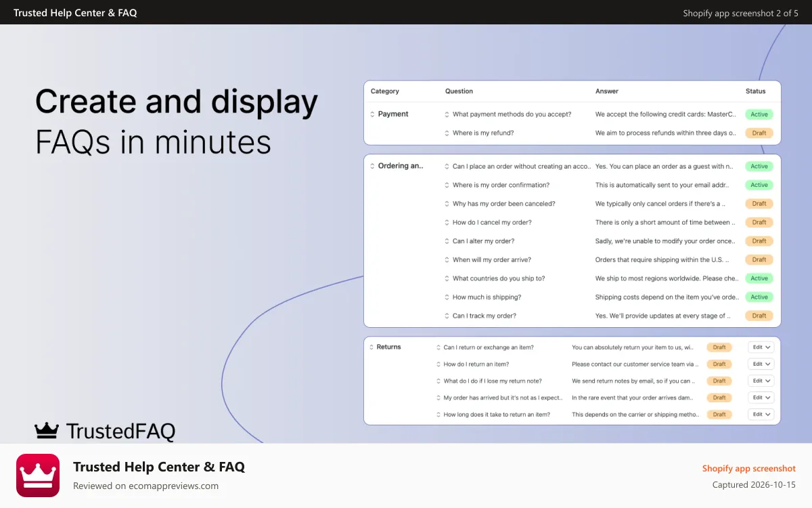The image size is (812, 508).
Task: Click 'Shopify app screenshot 2 of 5' label
Action: coord(740,13)
